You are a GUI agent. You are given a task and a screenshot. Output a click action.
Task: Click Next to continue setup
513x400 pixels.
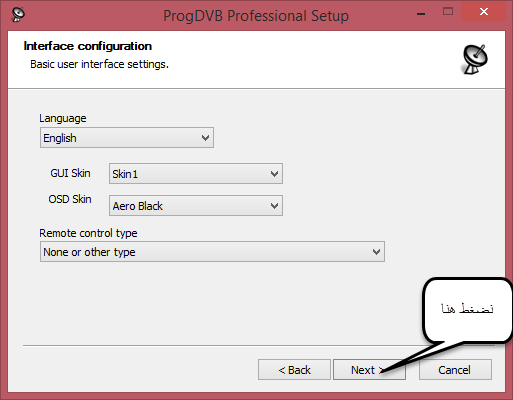[369, 370]
